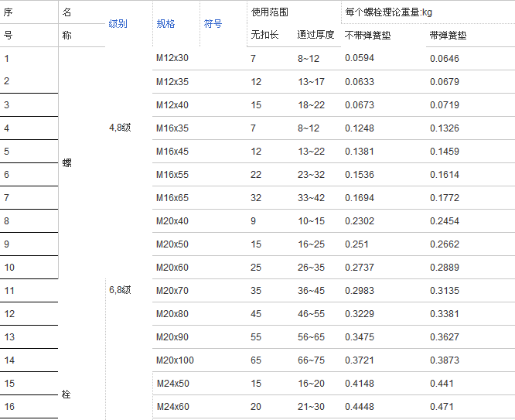Click the thickness range 23~32

point(311,175)
